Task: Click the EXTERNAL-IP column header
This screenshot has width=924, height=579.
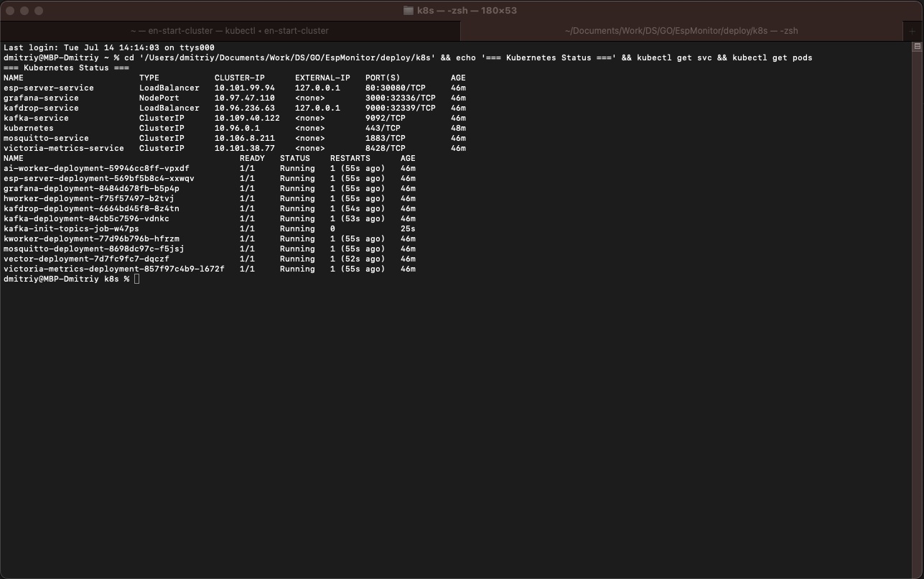Action: [x=322, y=78]
